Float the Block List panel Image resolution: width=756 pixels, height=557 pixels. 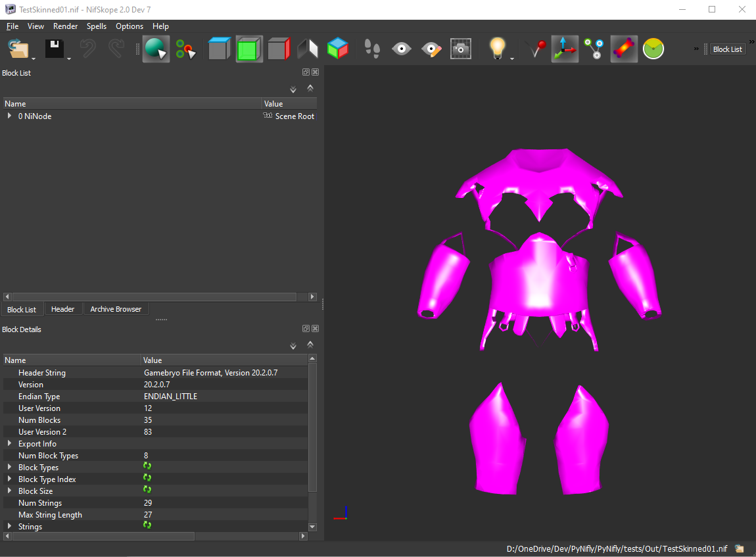(x=306, y=72)
